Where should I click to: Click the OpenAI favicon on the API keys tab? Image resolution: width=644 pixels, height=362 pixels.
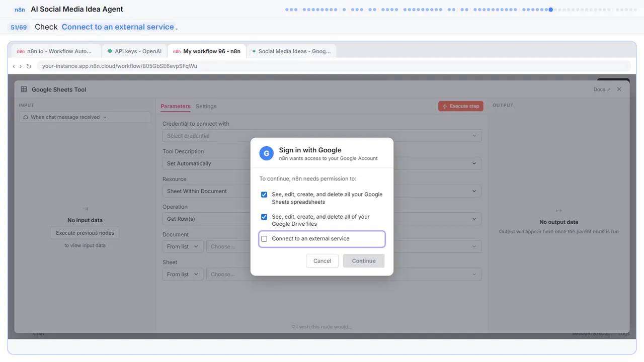110,51
